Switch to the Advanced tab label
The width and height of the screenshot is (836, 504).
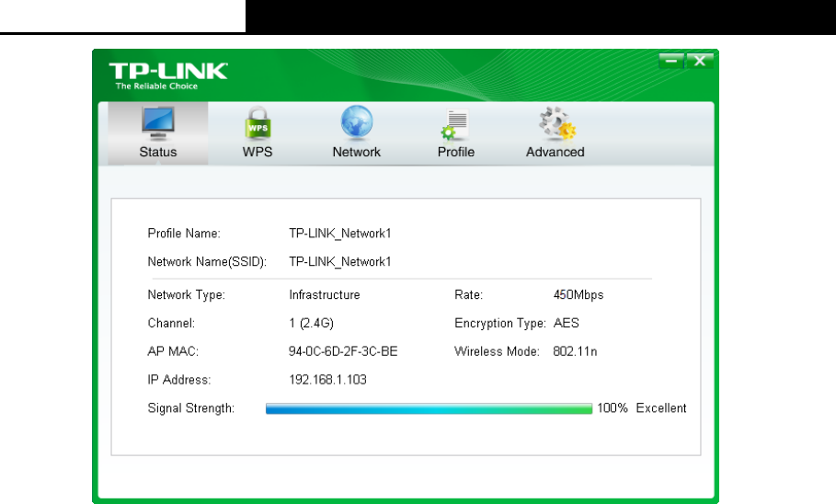point(555,152)
